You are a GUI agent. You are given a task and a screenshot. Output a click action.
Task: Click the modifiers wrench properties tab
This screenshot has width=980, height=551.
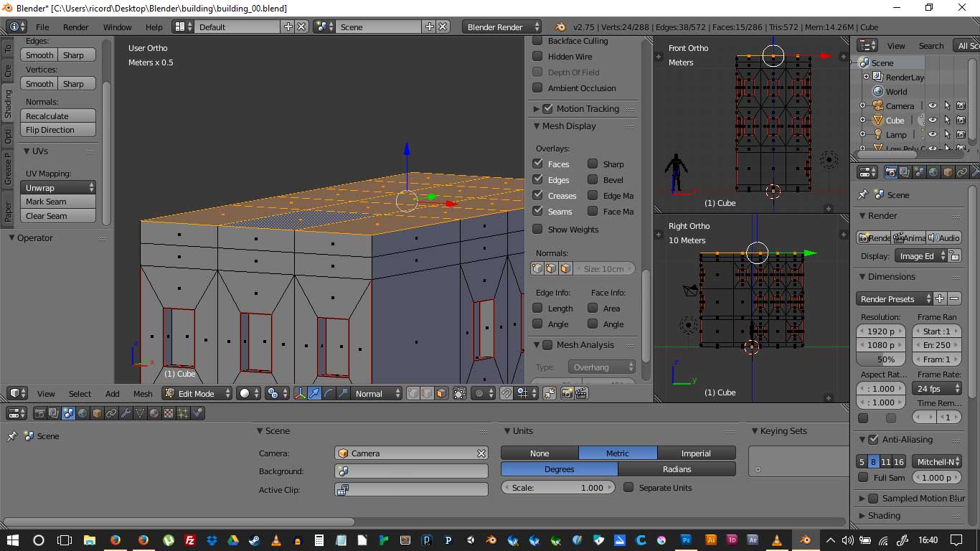click(126, 413)
